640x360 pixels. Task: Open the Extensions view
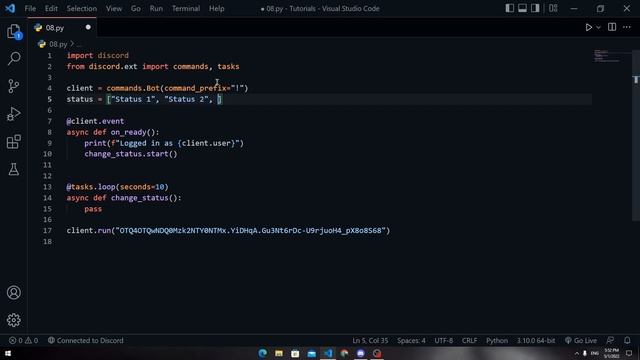pos(13,142)
